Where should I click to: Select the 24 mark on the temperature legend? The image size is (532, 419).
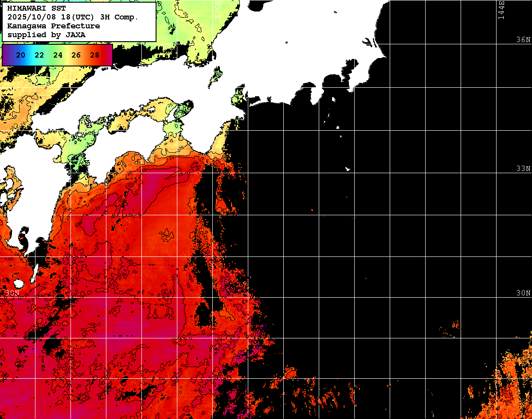point(58,55)
